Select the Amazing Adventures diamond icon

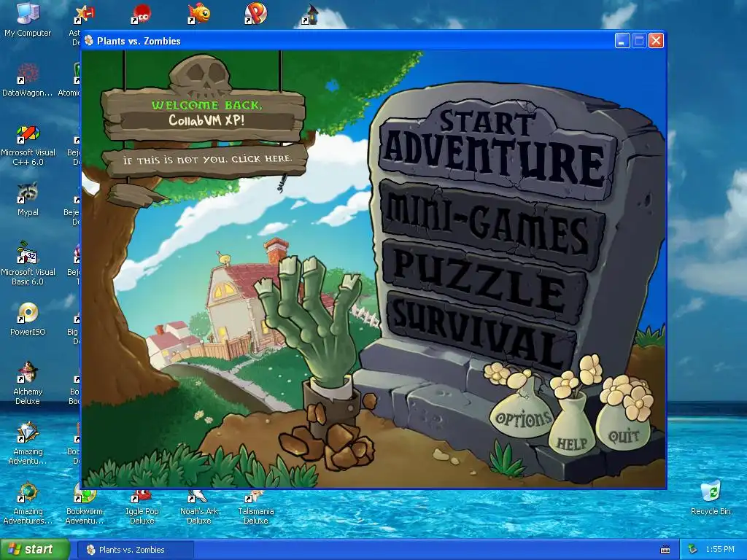(28, 443)
